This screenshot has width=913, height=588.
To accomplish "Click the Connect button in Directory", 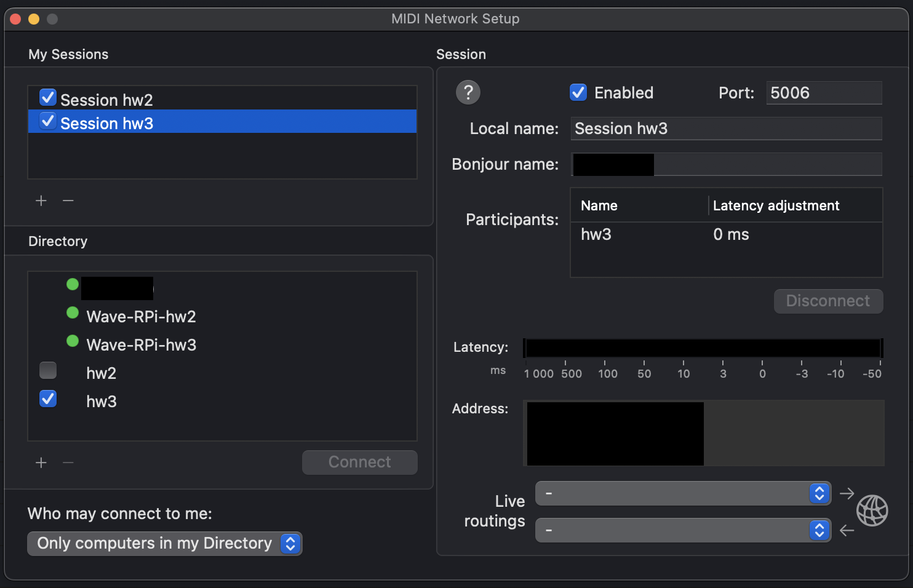I will click(360, 463).
